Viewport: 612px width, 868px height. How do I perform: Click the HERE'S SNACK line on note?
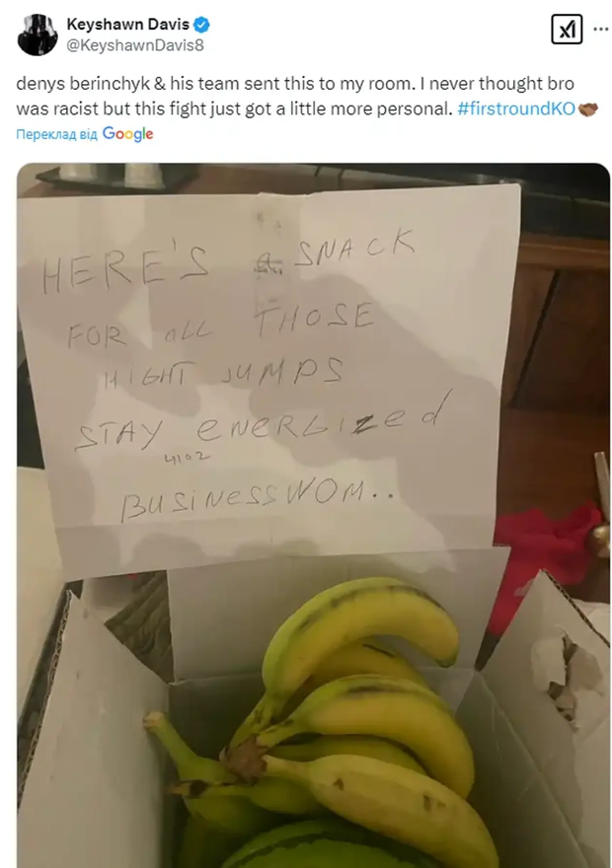228,259
